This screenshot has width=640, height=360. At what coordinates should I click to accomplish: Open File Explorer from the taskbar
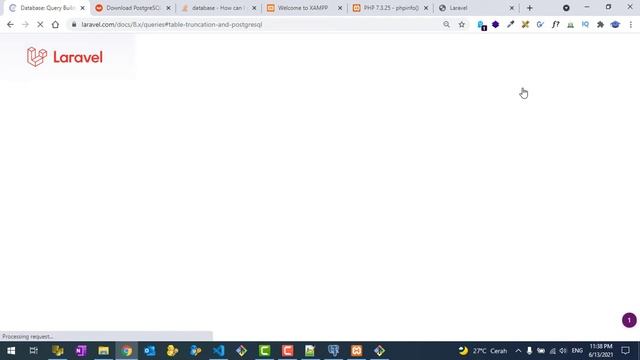point(104,351)
